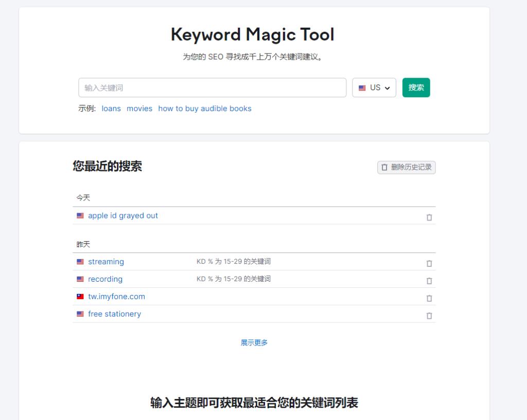Delete the 'streaming' search history entry
Screen dimensions: 527x420
(x=429, y=263)
